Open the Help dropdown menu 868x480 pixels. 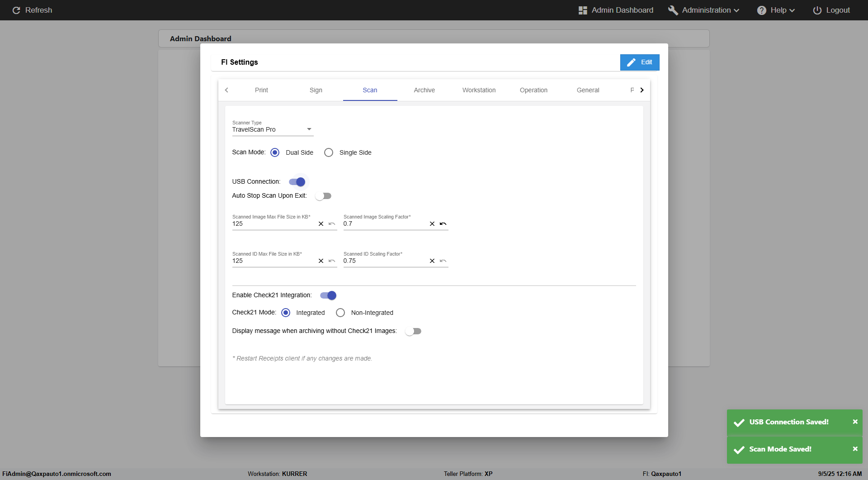(776, 10)
